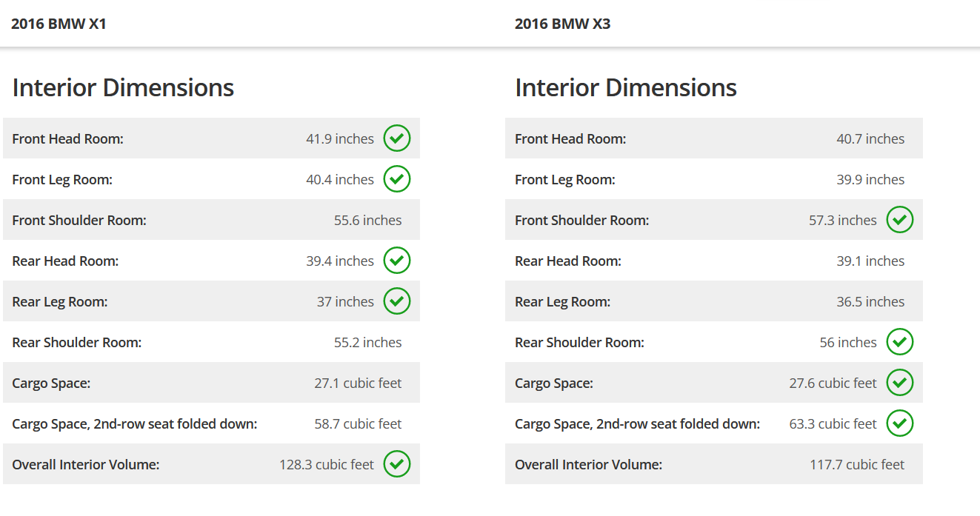Click the X3 Cargo Space label
The width and height of the screenshot is (980, 516).
tap(554, 383)
